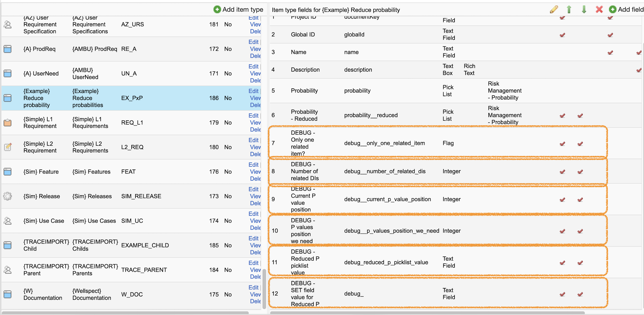The image size is (644, 315).
Task: Click first checkmark in Global ID row
Action: 563,35
